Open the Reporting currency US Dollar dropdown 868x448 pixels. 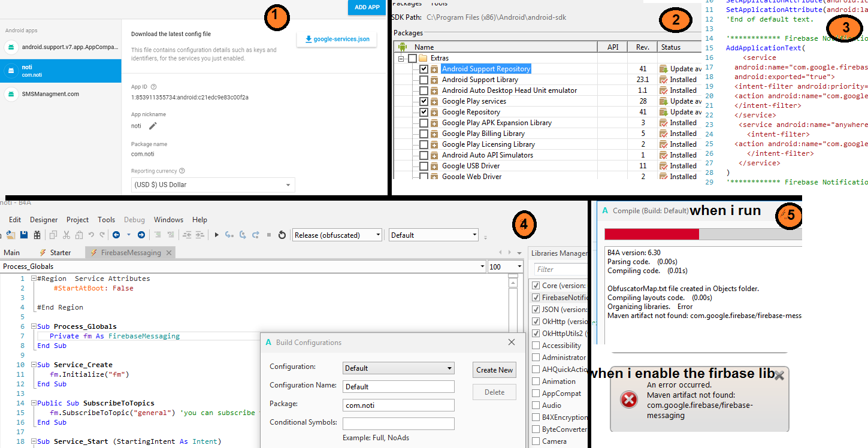coord(213,184)
